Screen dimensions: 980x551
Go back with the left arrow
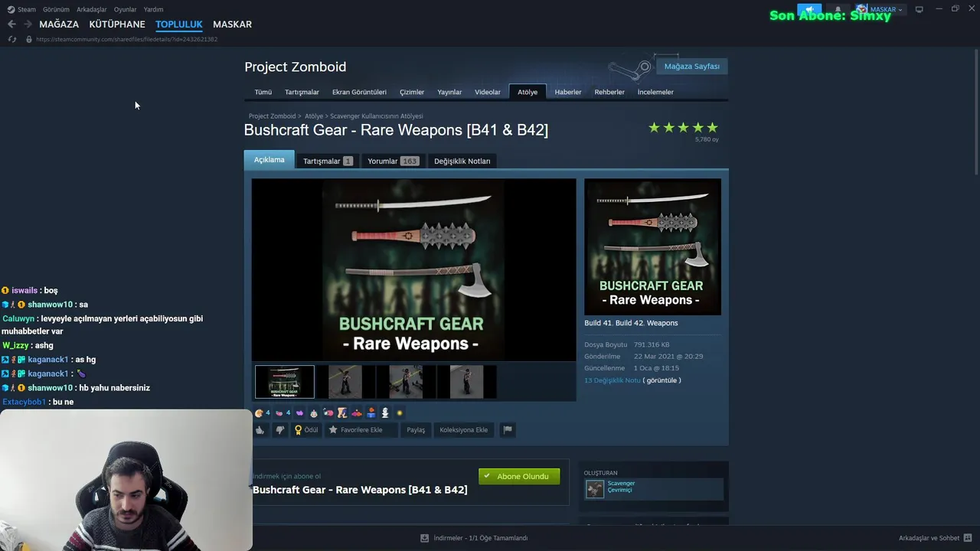click(x=11, y=24)
